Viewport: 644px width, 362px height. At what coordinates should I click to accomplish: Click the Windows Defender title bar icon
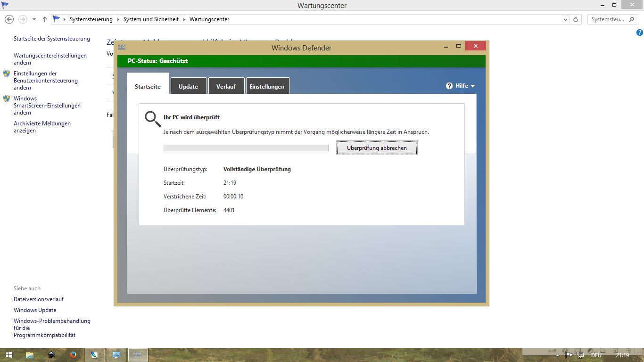122,48
